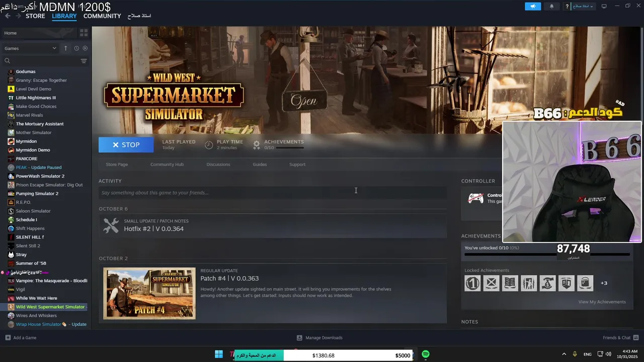Open the COMMUNITY tab
Image resolution: width=644 pixels, height=362 pixels.
pos(102,16)
